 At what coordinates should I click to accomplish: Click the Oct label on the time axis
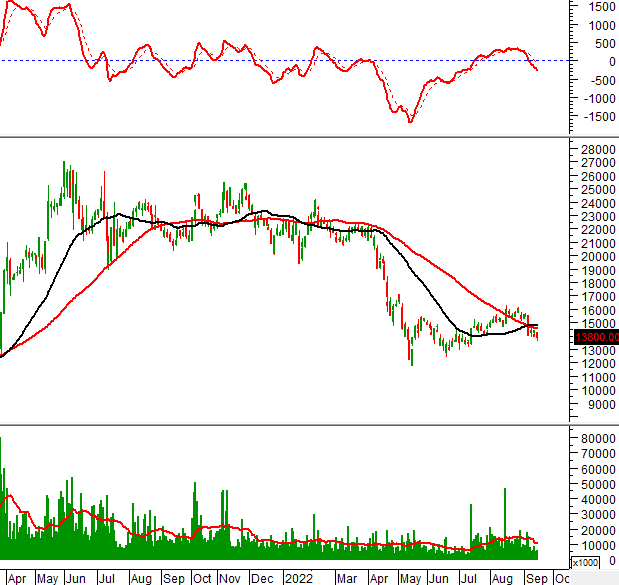(202, 578)
